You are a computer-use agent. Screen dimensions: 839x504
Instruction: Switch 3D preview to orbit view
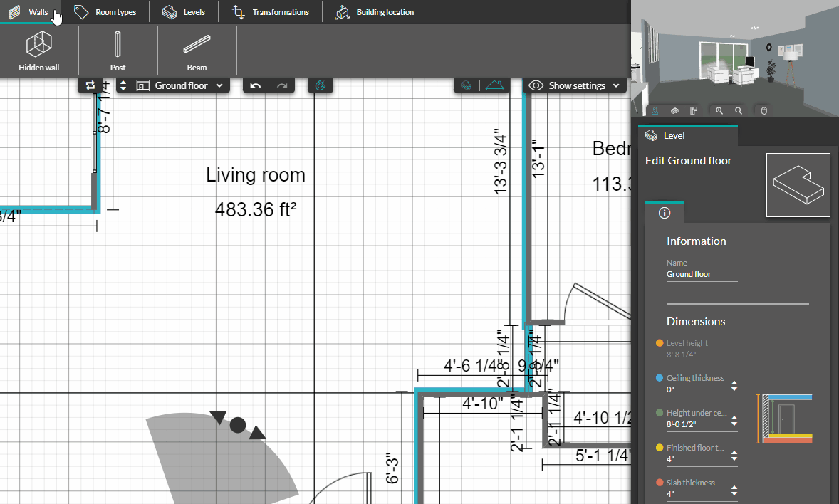674,110
